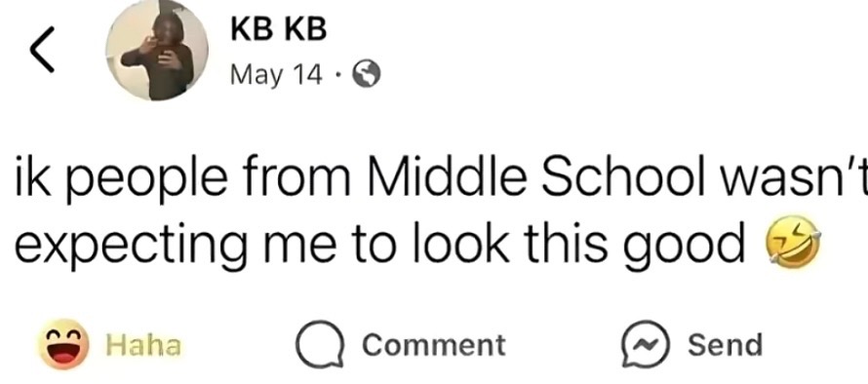Click the Comment speech bubble icon
This screenshot has height=384, width=868.
[321, 345]
